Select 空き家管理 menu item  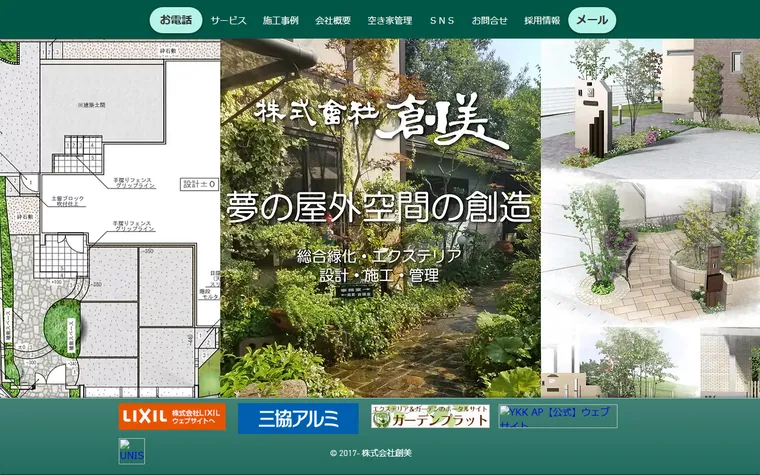pos(390,20)
